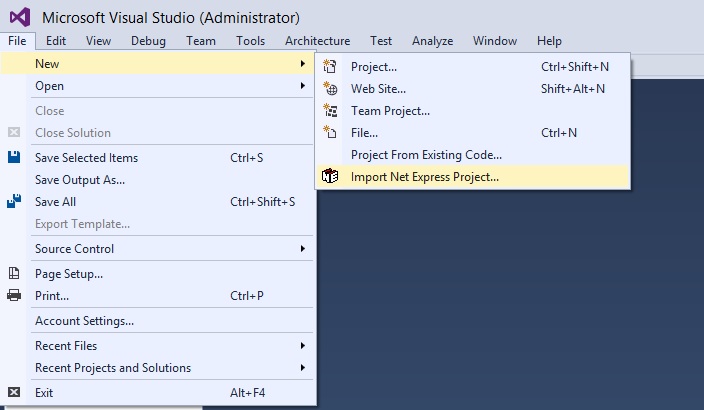
Task: Click the Team Project icon
Action: coord(330,111)
